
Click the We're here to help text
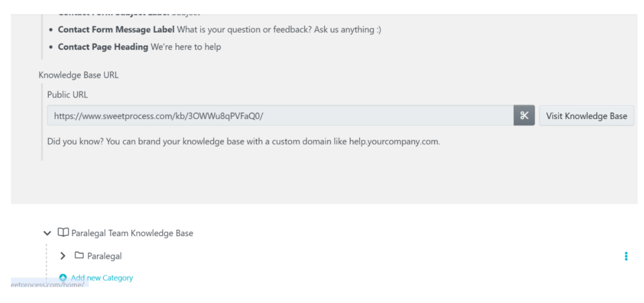(x=186, y=47)
